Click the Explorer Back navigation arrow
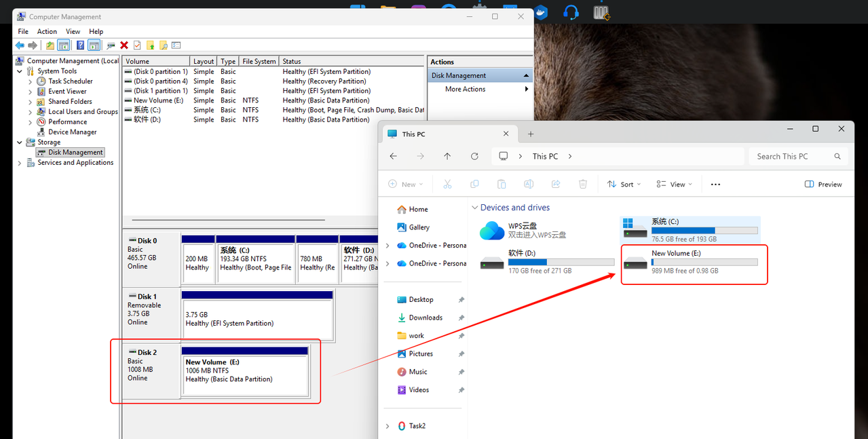The image size is (868, 439). pos(394,156)
